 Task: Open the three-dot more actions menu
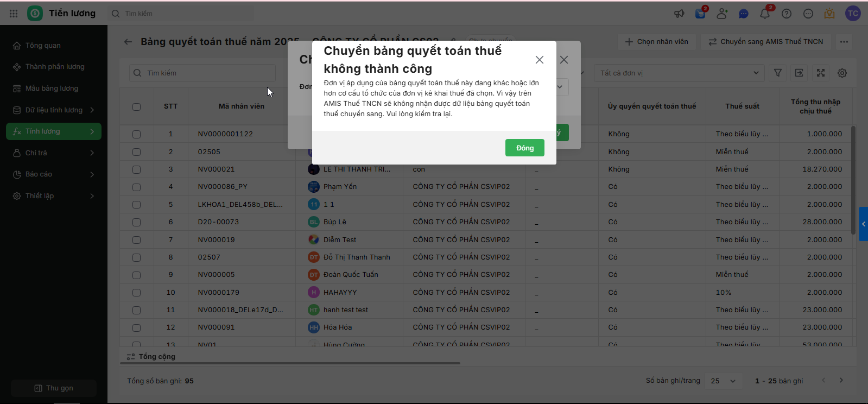coord(844,42)
